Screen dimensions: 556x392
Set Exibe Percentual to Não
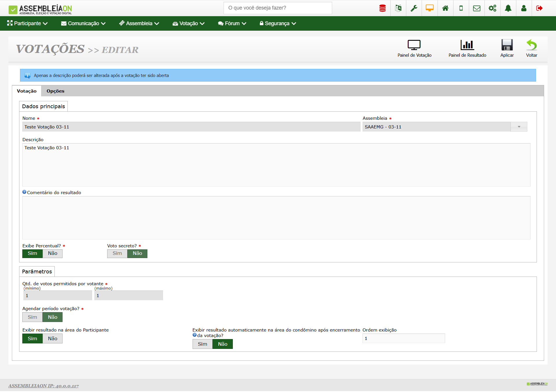click(x=52, y=253)
